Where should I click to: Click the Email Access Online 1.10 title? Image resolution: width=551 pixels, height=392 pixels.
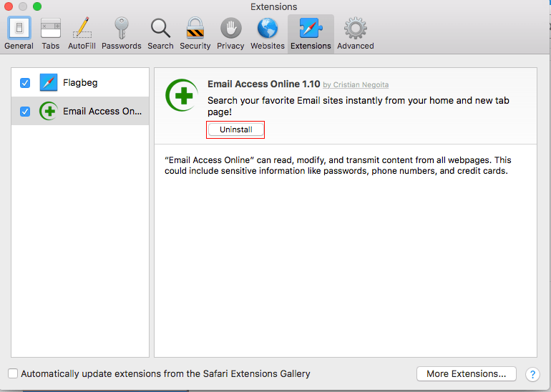264,84
